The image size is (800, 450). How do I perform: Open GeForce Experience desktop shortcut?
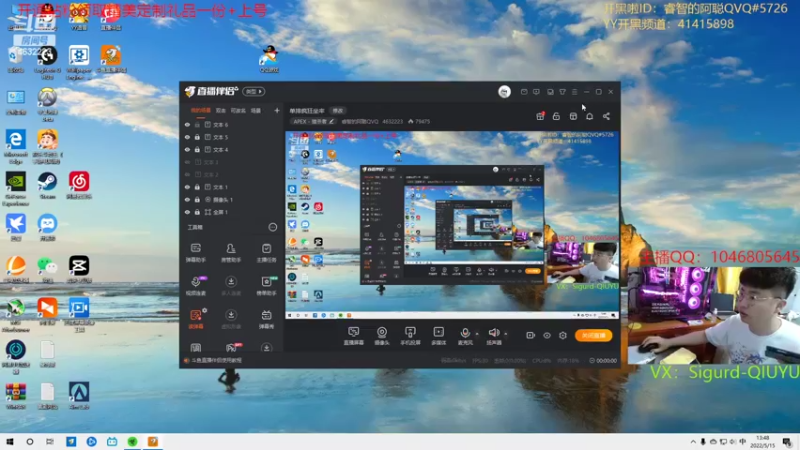[16, 189]
